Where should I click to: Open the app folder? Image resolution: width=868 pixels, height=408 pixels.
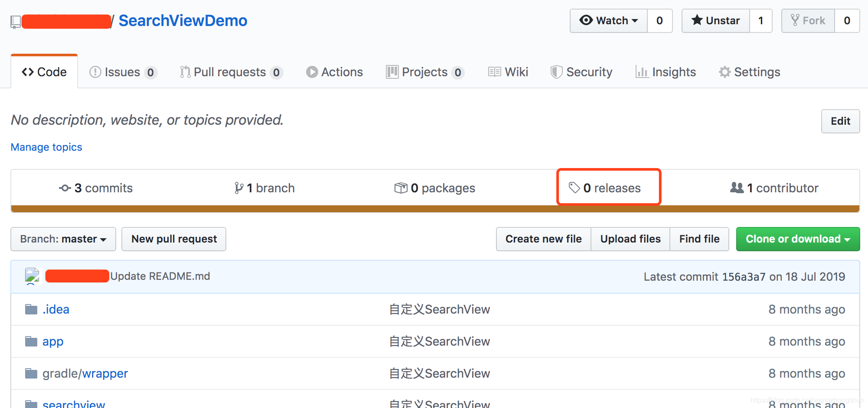(x=53, y=341)
